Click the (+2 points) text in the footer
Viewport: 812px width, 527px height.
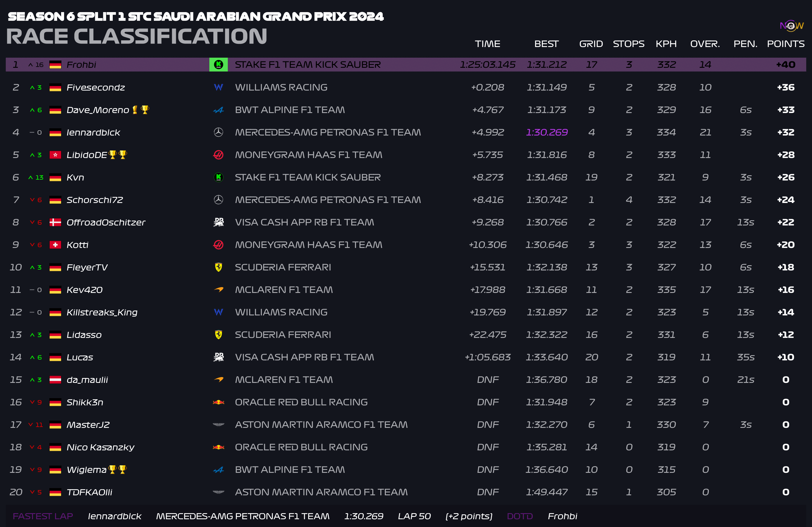pyautogui.click(x=469, y=516)
